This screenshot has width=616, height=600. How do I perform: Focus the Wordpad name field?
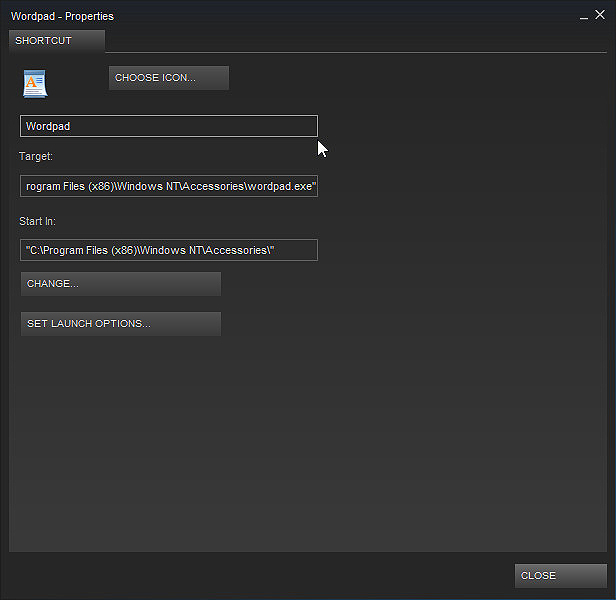(x=169, y=126)
